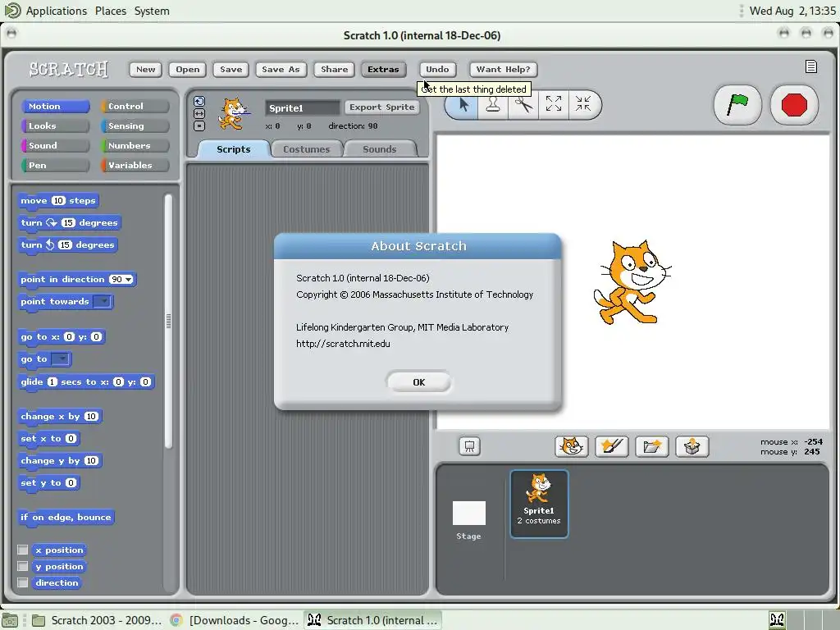Switch to the Sounds tab
The image size is (840, 630).
tap(379, 149)
